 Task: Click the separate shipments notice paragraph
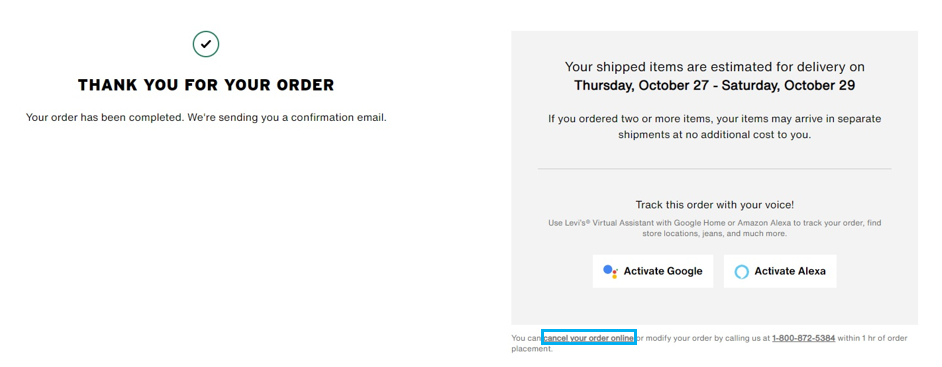click(x=714, y=127)
